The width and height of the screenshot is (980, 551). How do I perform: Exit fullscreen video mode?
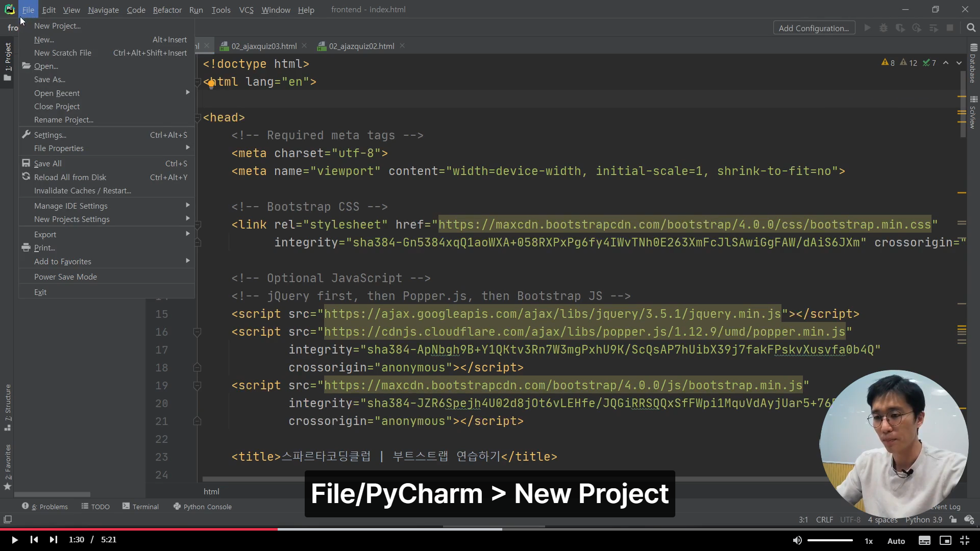[x=965, y=540]
